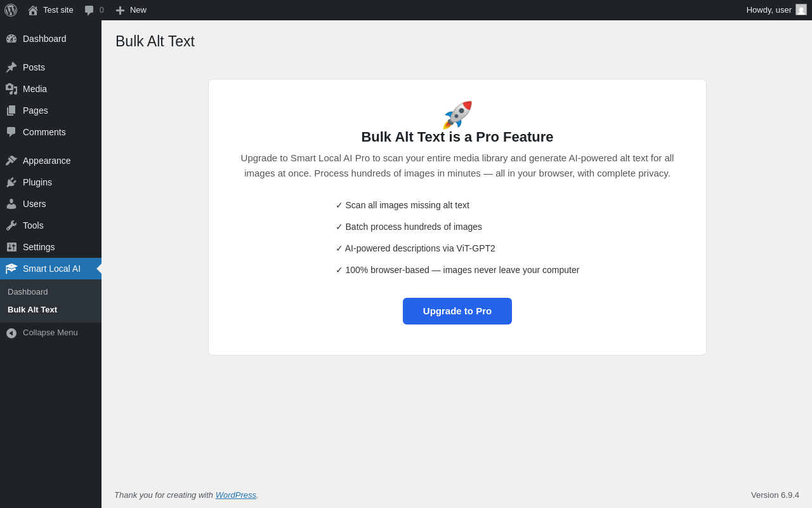Open the Dashboard menu item
Image resolution: width=812 pixels, height=508 pixels.
[51, 39]
